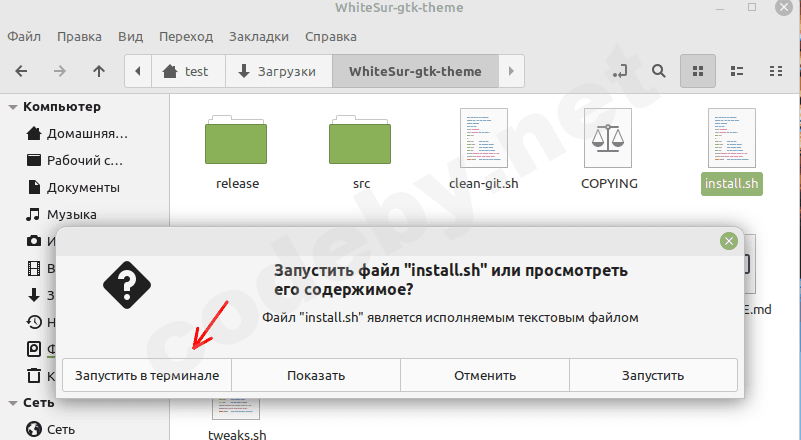This screenshot has width=801, height=440.
Task: Open the Переход menu
Action: [186, 37]
